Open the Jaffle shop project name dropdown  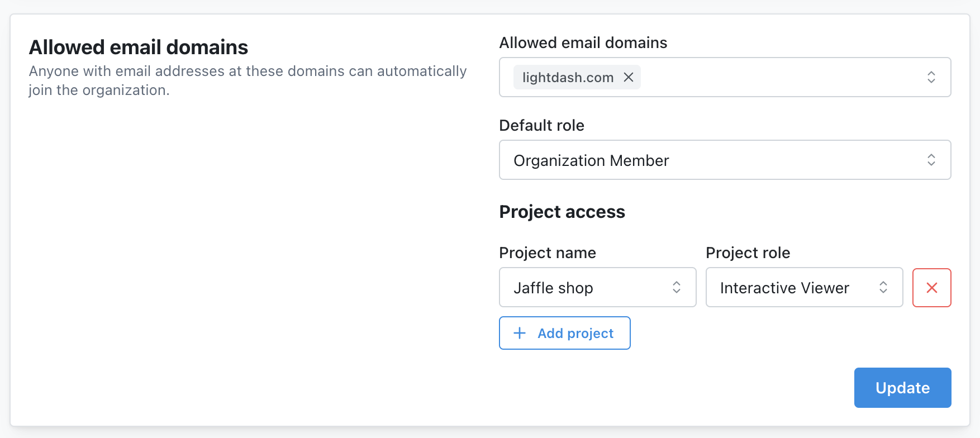(587, 288)
